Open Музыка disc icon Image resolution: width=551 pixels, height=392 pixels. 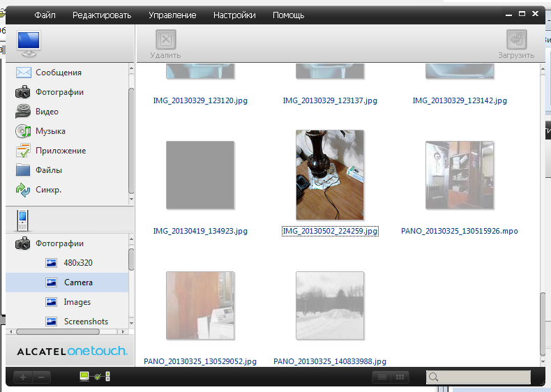[x=23, y=131]
